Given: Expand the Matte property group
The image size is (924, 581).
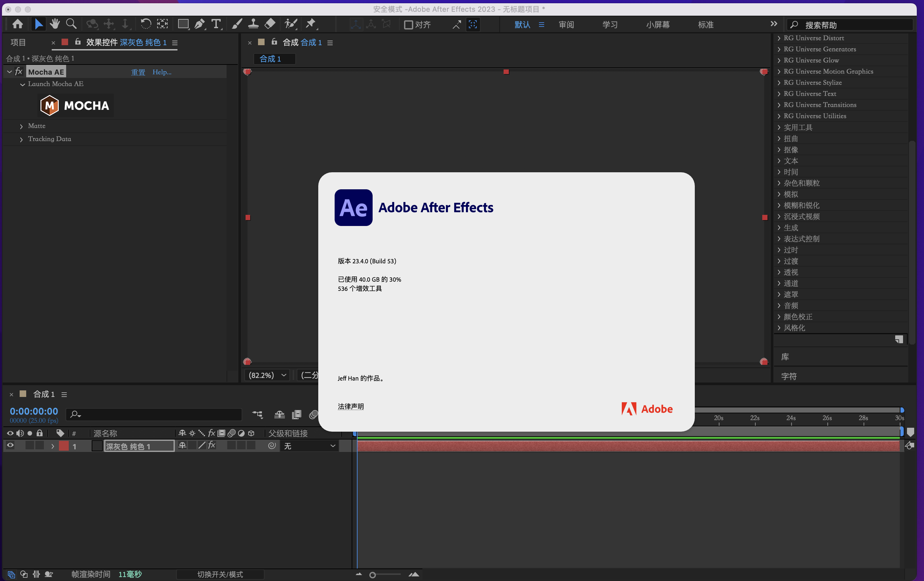Looking at the screenshot, I should click(x=22, y=126).
